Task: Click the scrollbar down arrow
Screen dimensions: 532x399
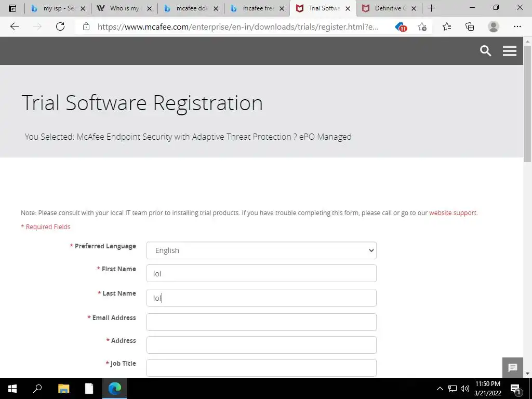Action: (527, 374)
